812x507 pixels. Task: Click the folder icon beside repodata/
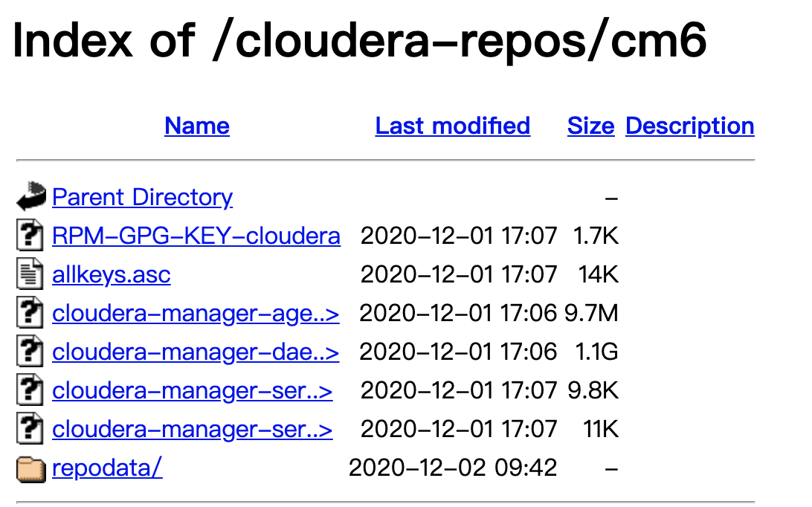pyautogui.click(x=30, y=468)
